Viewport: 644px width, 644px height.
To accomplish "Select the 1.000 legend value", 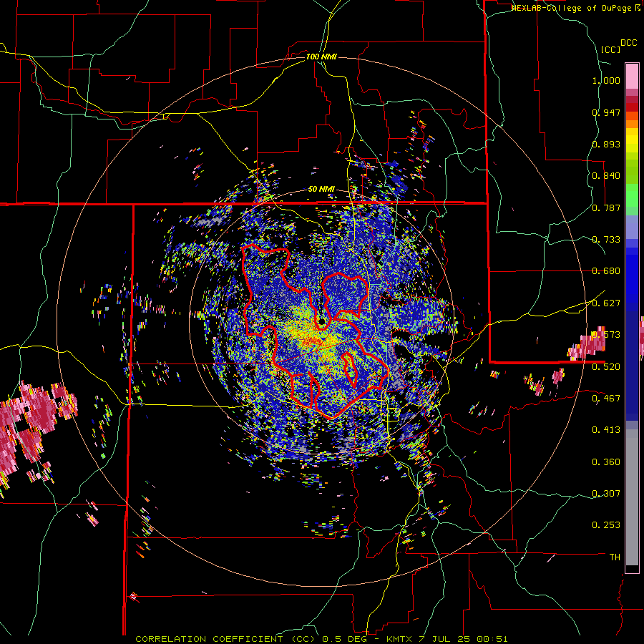I will click(606, 80).
